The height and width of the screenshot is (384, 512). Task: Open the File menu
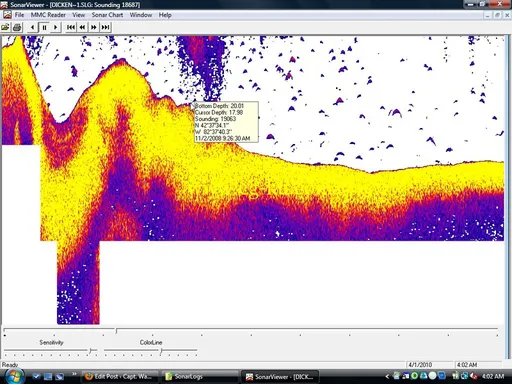coord(19,15)
